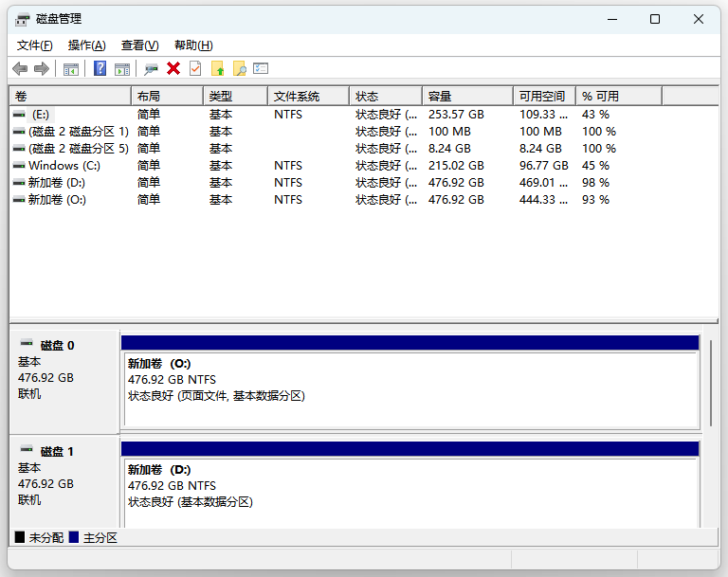Click the blue 主分区 legend swatch
728x577 pixels.
click(74, 537)
